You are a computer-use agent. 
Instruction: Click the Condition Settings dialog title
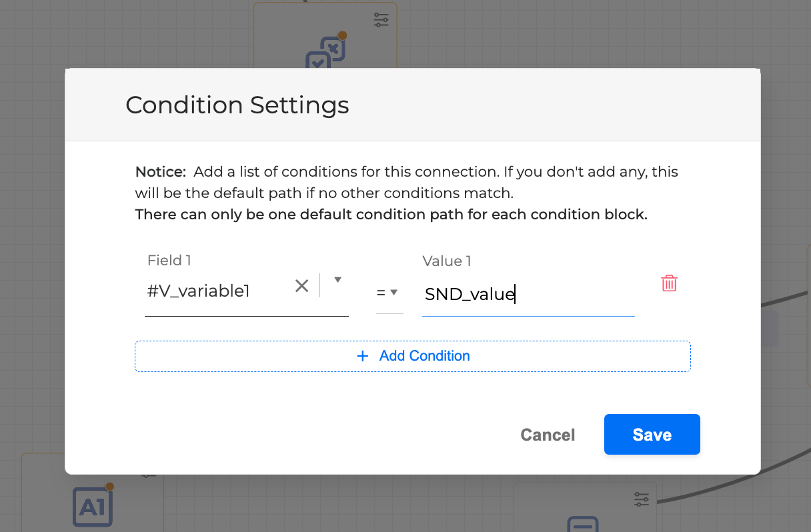point(237,105)
